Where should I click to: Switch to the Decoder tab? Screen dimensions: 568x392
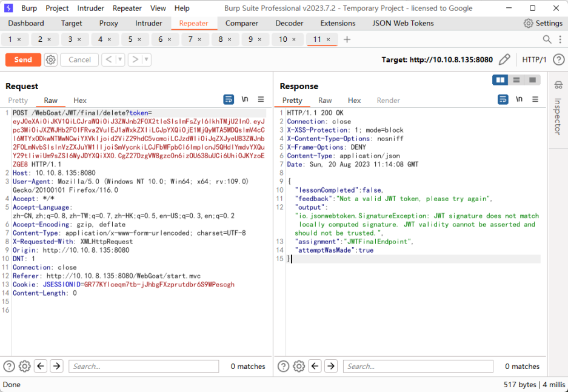[x=289, y=23]
